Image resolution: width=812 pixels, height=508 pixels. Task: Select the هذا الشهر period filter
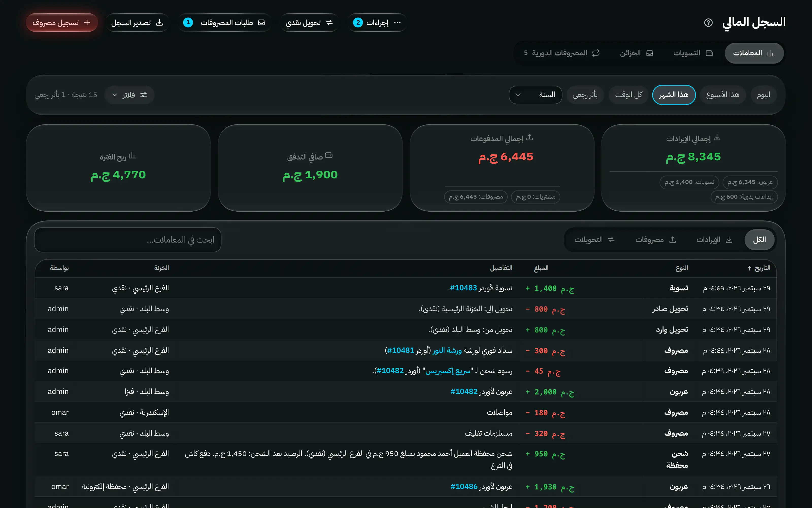coord(674,95)
